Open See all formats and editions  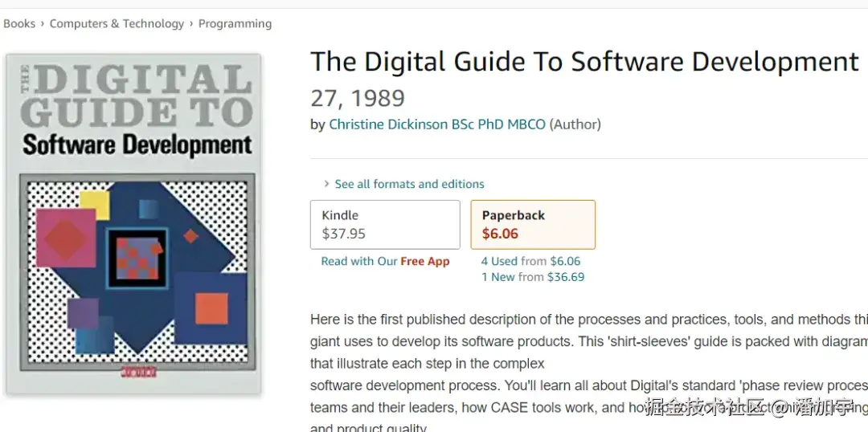(x=410, y=184)
